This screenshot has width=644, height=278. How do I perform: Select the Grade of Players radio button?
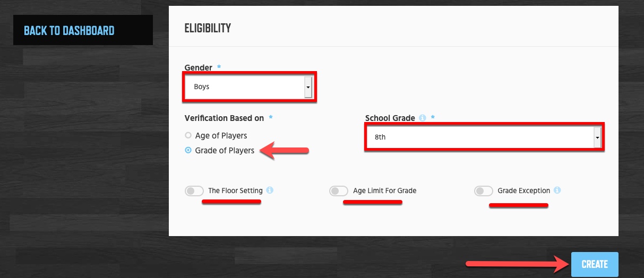(x=188, y=150)
